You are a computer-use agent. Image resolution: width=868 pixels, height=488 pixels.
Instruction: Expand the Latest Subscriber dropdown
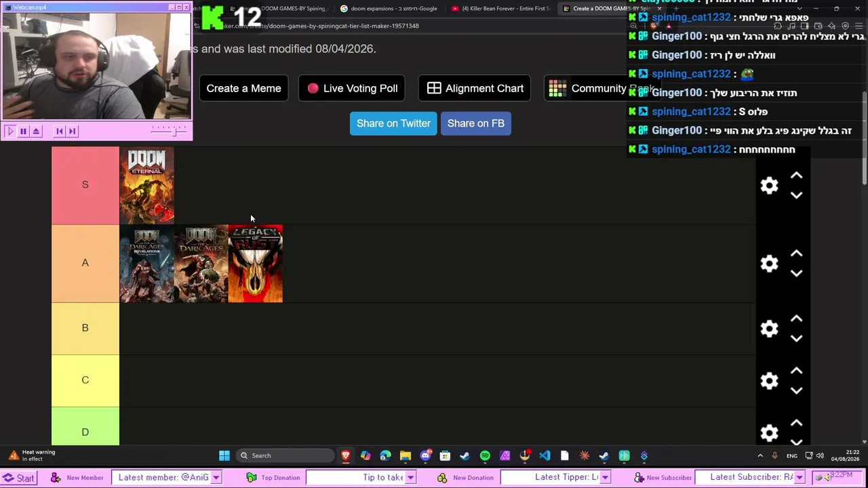click(800, 478)
